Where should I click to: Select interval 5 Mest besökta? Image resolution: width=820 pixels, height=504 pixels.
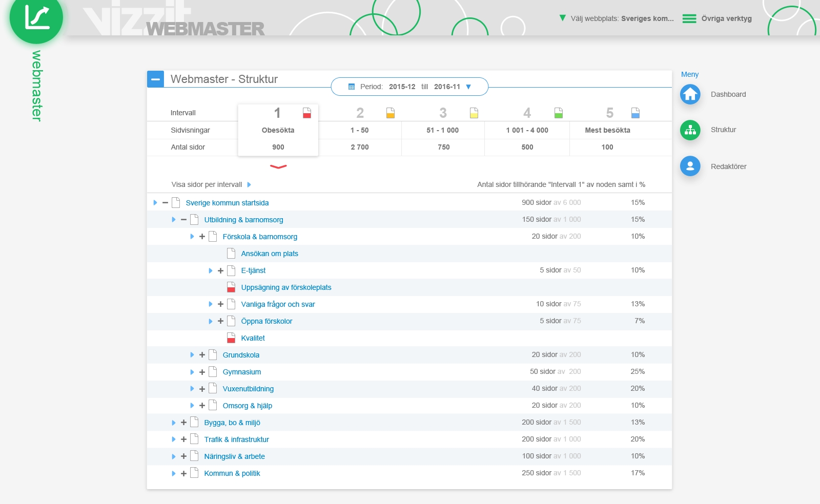[608, 130]
